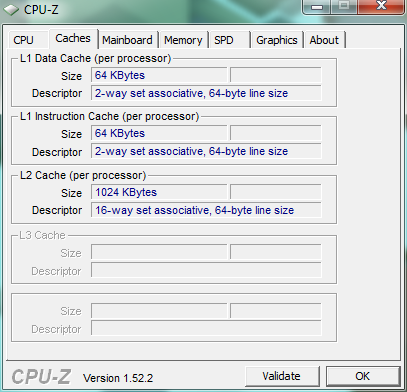Click the OK button
The height and width of the screenshot is (392, 407).
pyautogui.click(x=363, y=376)
